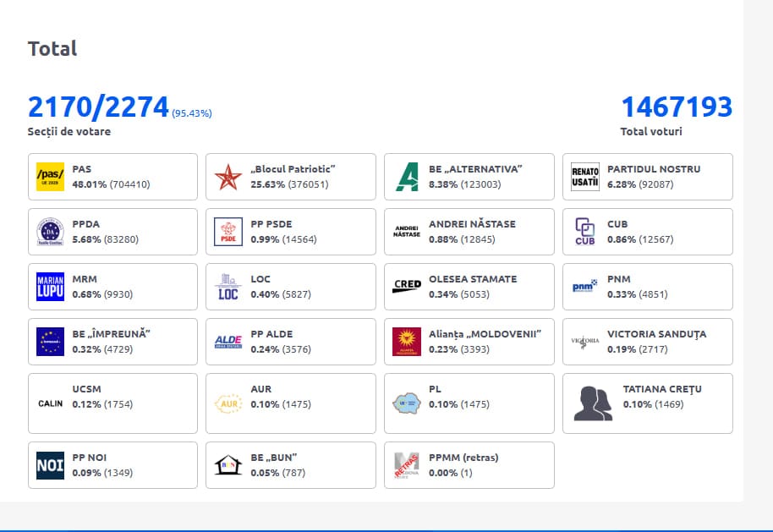
Task: Click the golden AUR logo
Action: (x=228, y=403)
